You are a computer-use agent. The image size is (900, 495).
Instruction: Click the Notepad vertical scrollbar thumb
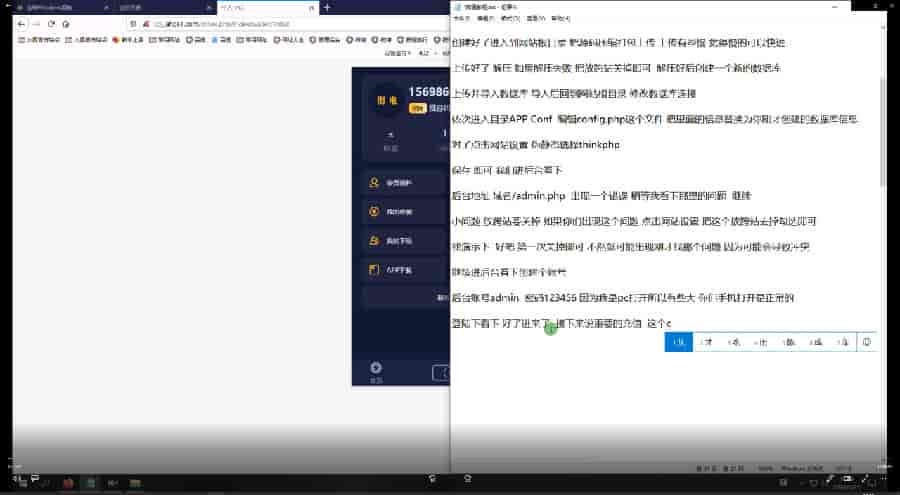(x=883, y=131)
